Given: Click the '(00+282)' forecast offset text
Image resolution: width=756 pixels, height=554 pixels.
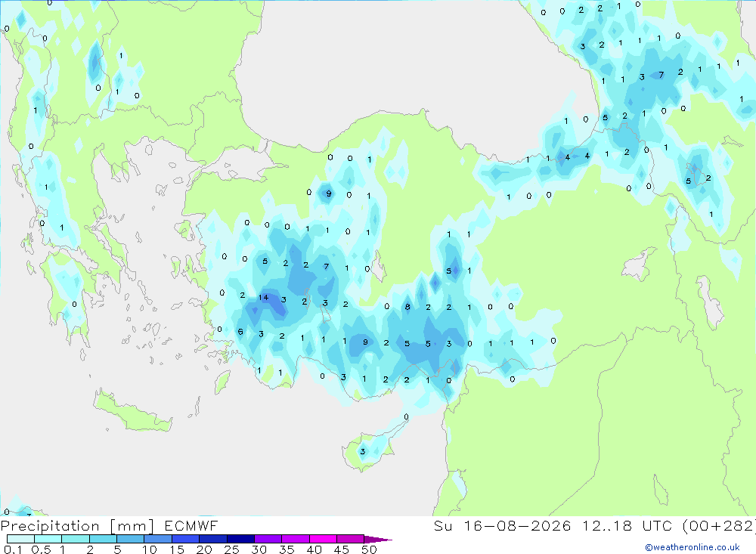Looking at the screenshot, I should pyautogui.click(x=719, y=525).
